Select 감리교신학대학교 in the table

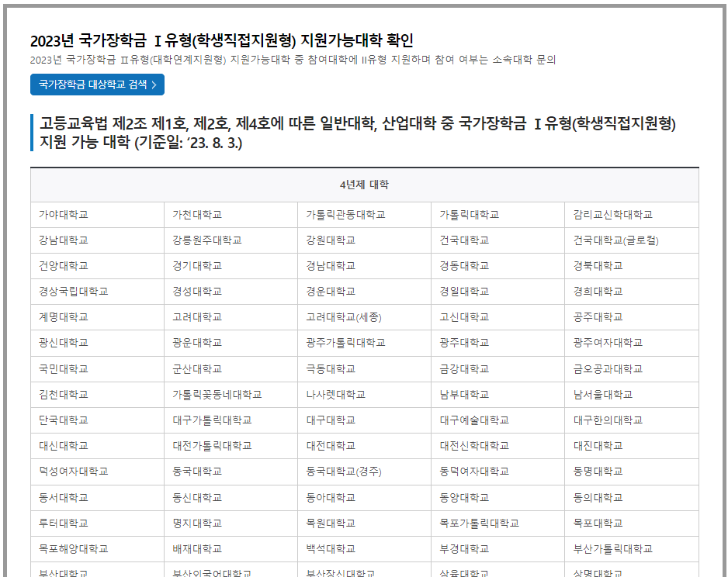[x=632, y=215]
